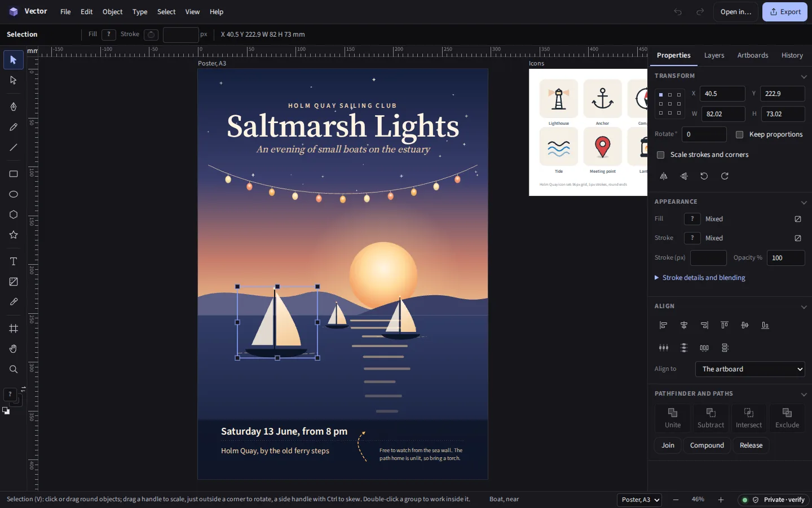
Task: Swap fill and stroke arrows in toolbox
Action: [x=23, y=389]
